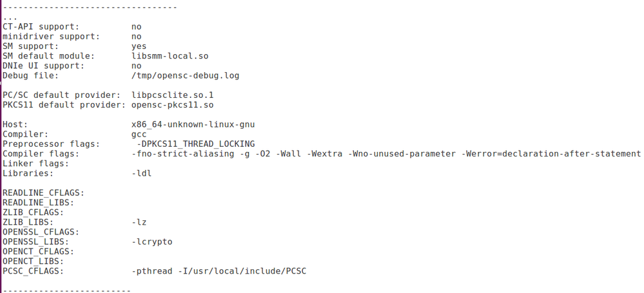644x293 pixels.
Task: Click the "CT-API support:" label
Action: click(41, 27)
